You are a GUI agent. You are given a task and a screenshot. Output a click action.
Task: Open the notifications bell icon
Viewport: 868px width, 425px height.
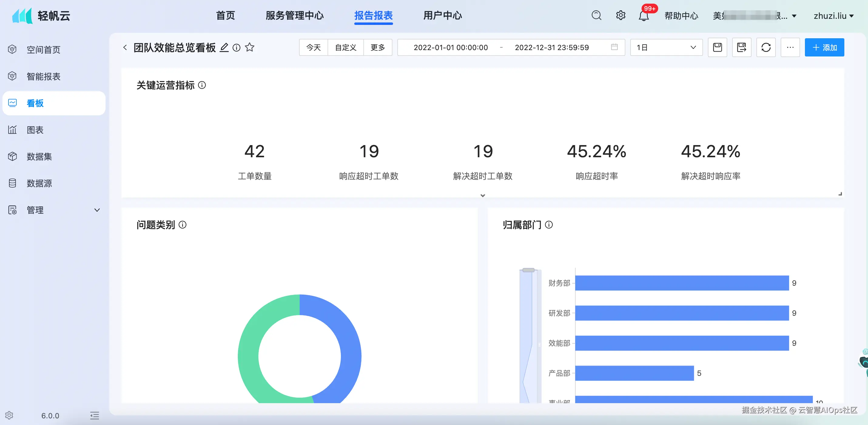pos(643,16)
